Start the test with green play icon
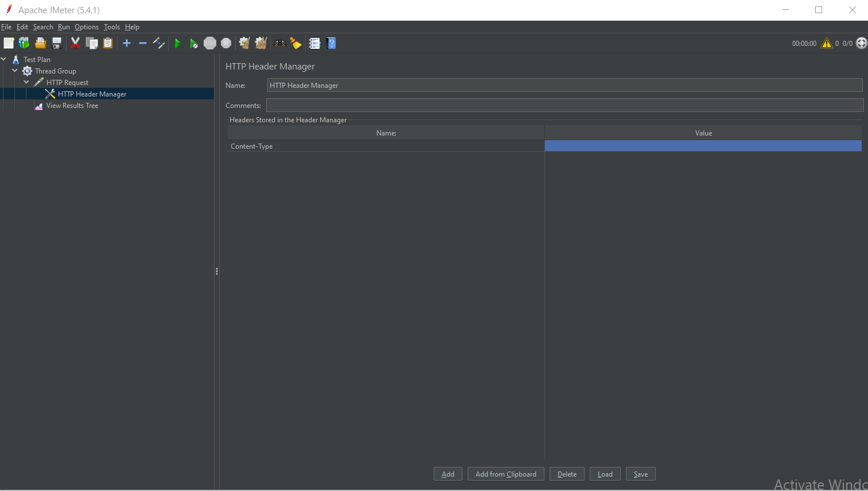This screenshot has width=868, height=491. [x=178, y=43]
